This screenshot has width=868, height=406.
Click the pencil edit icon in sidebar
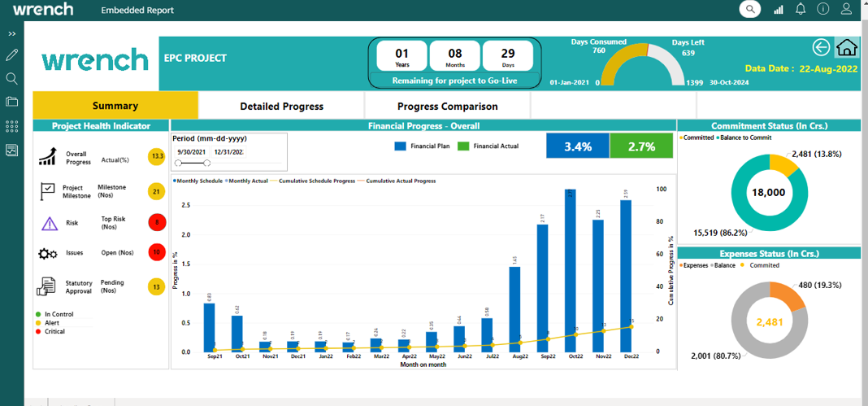click(11, 55)
